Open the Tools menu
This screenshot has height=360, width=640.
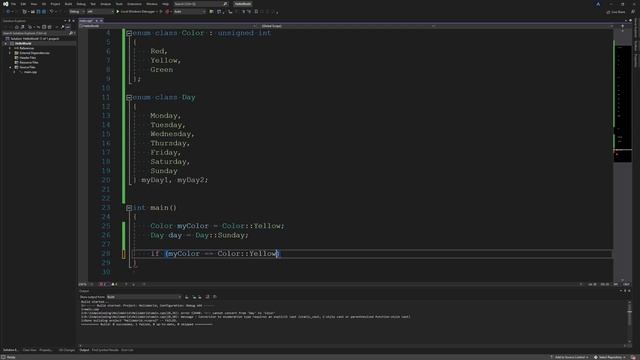pyautogui.click(x=119, y=4)
